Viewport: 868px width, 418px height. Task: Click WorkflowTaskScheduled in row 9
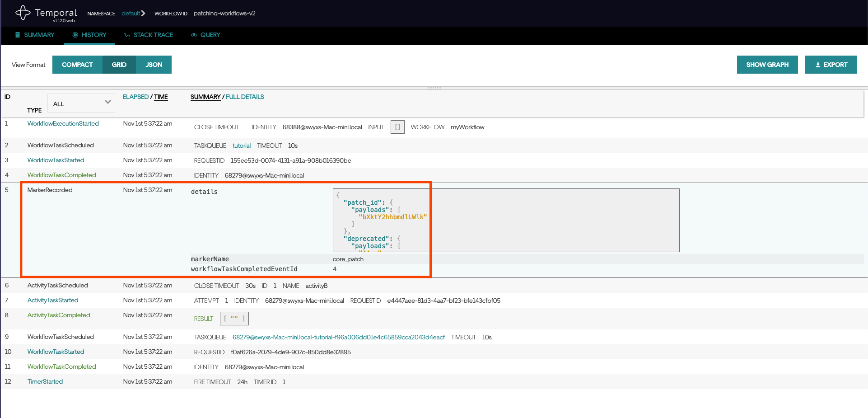[61, 337]
